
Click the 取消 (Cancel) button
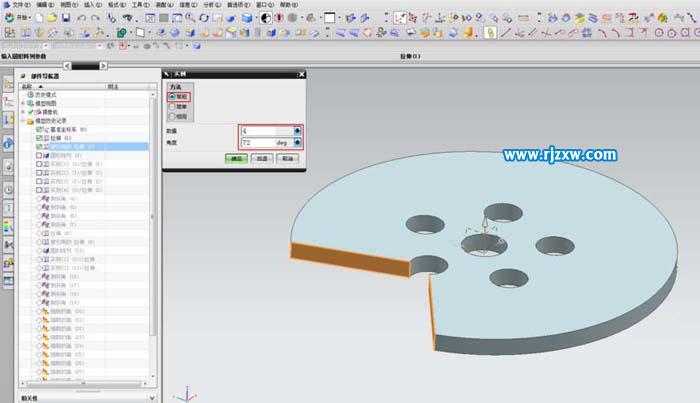[x=287, y=158]
